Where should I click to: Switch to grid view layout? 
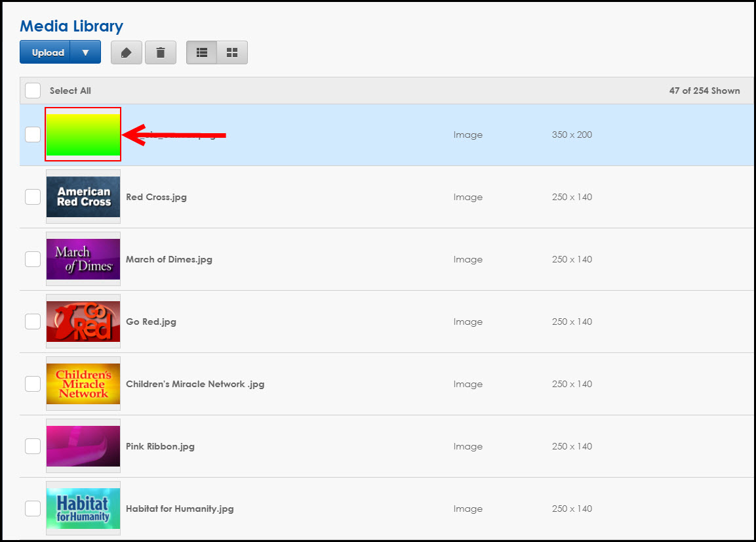pos(232,52)
